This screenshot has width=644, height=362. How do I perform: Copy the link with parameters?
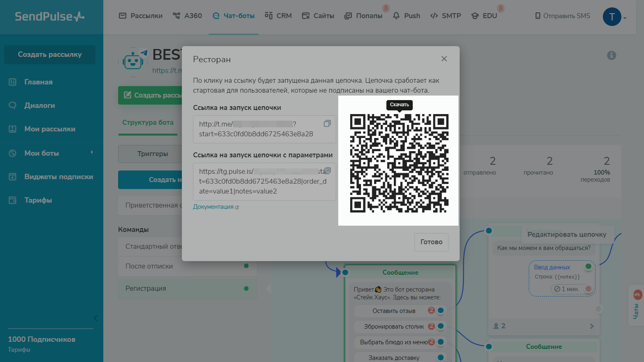tap(328, 170)
